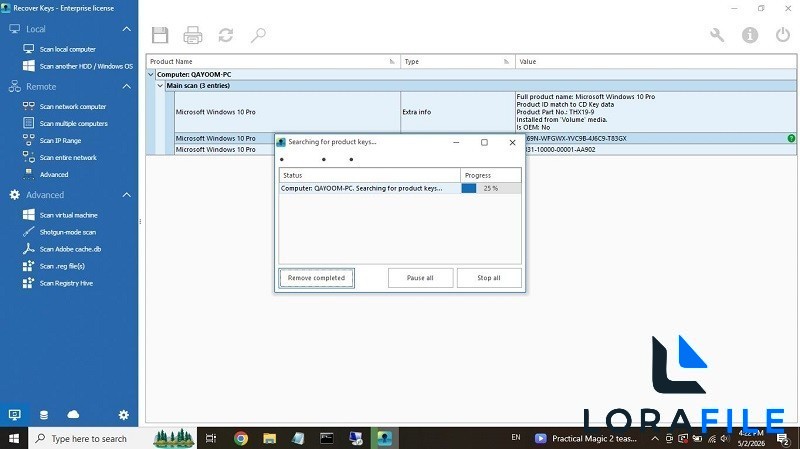
Task: Select the product key value ending T83GX
Action: click(575, 138)
